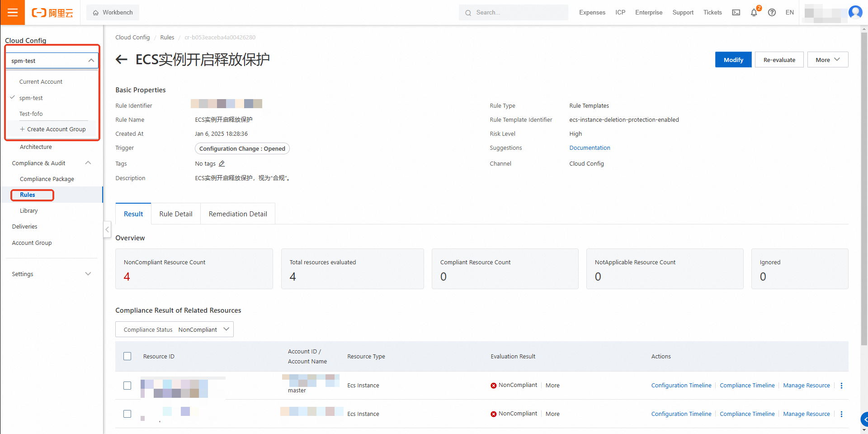The width and height of the screenshot is (868, 434).
Task: Open Account Group in sidebar
Action: 32,243
